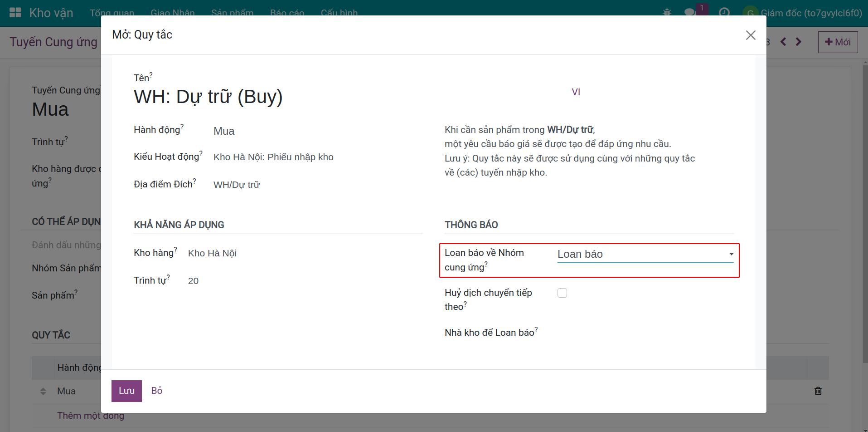Open the Tổng quan menu

112,13
